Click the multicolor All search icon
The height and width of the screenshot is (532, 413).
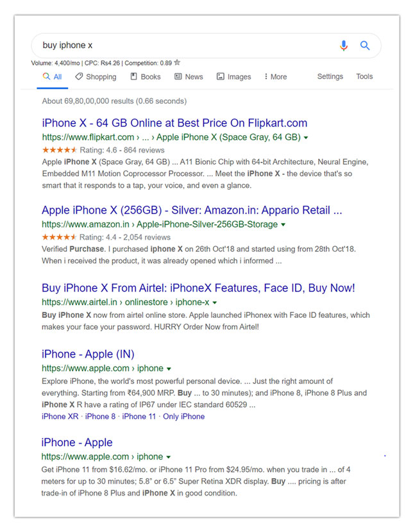click(46, 76)
